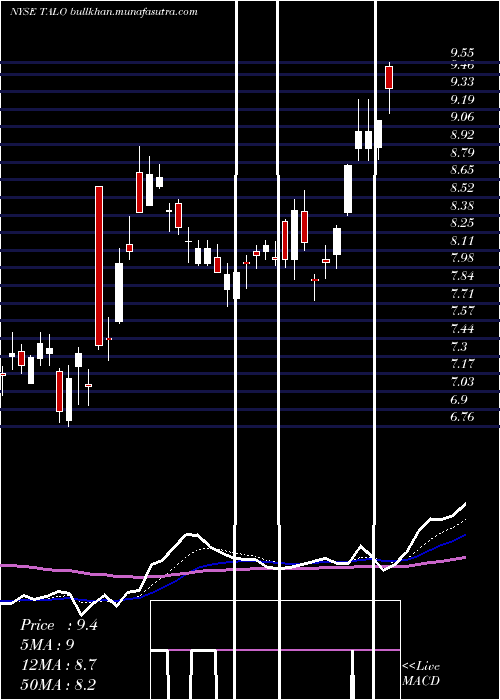Select the 7.44 price axis label
Screen dimensions: 500x700
pyautogui.click(x=462, y=329)
